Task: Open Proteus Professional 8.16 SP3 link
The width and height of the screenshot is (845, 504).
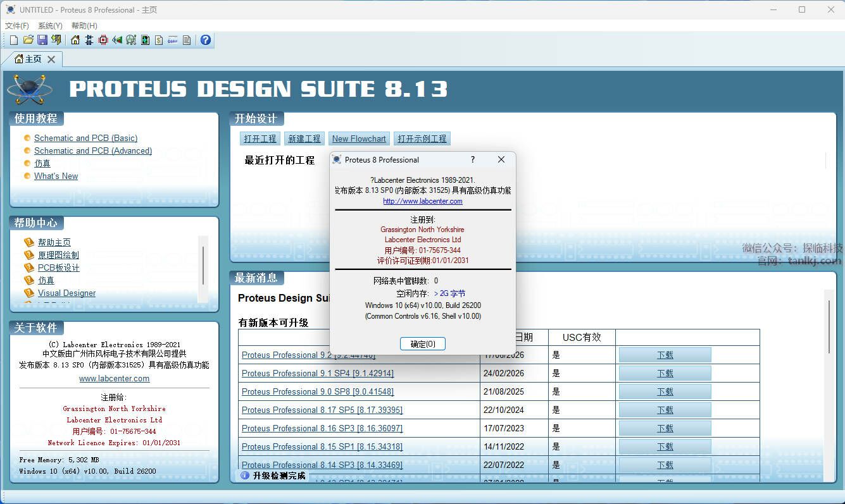Action: (322, 428)
